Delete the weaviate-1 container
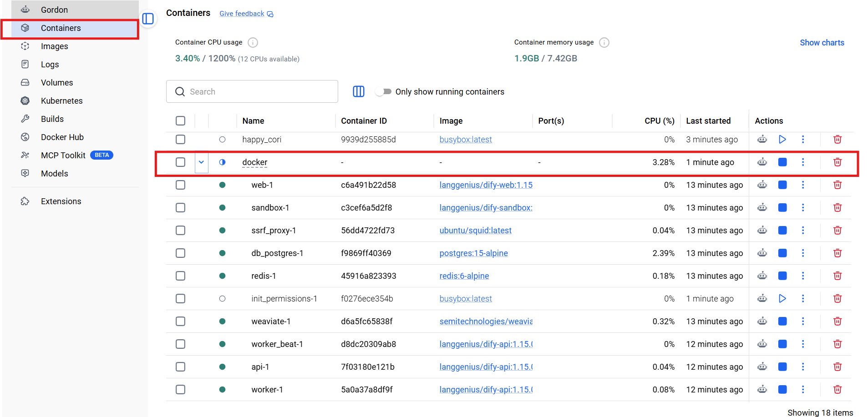The image size is (868, 417). coord(837,321)
